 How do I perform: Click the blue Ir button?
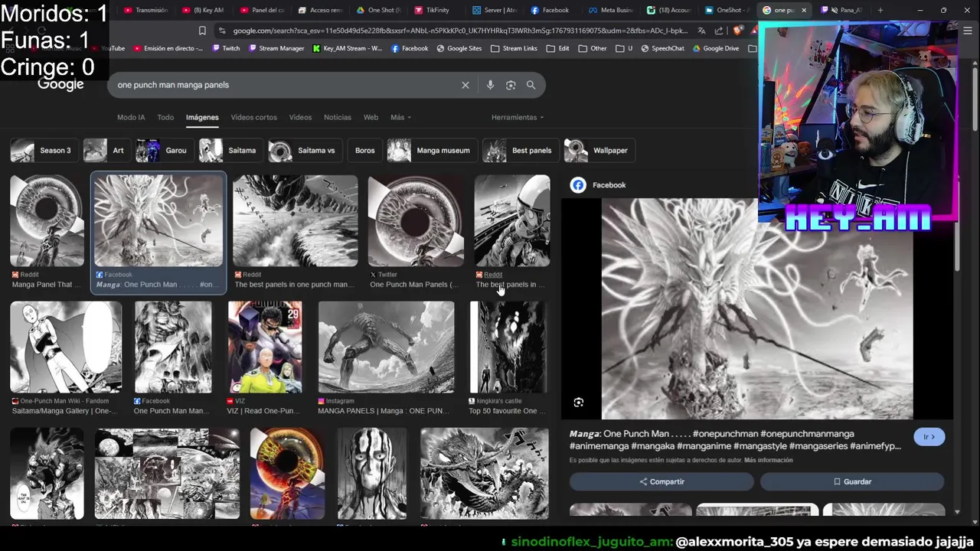[929, 437]
